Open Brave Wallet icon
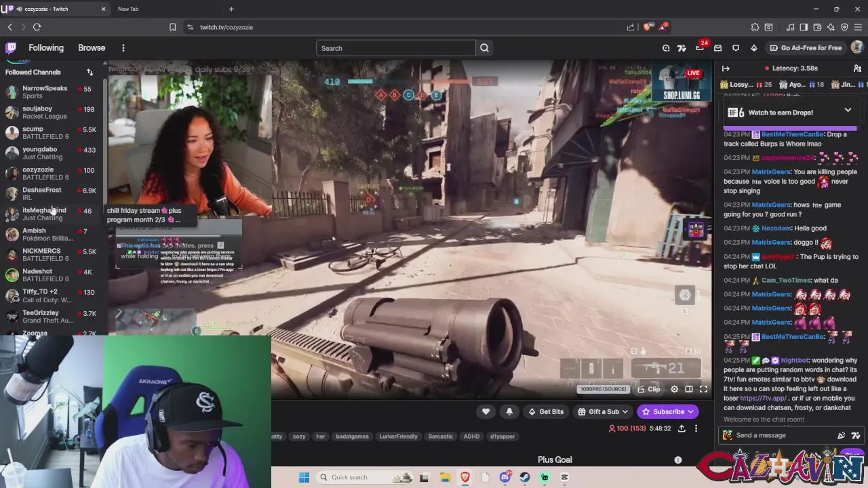 click(x=817, y=27)
